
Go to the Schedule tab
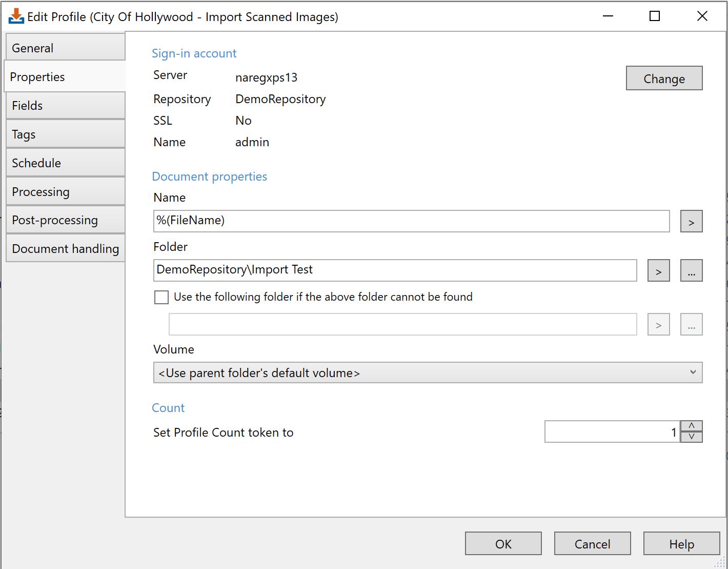point(65,163)
